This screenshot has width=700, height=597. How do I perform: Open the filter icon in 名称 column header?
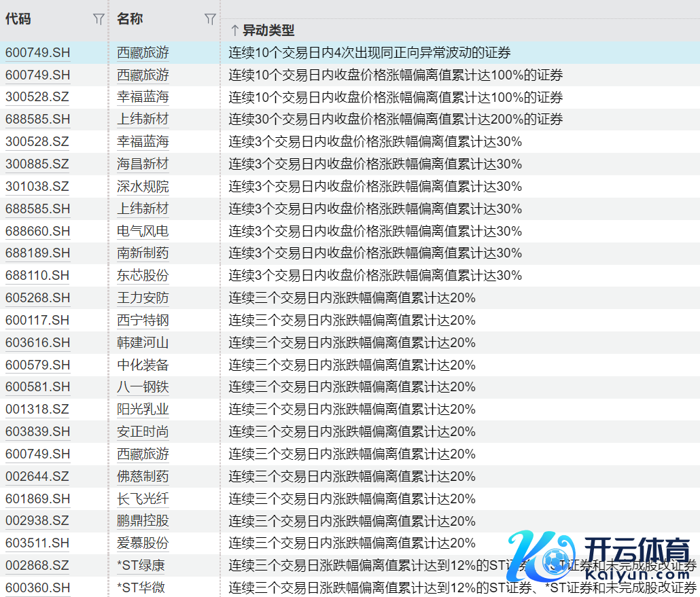coord(210,20)
